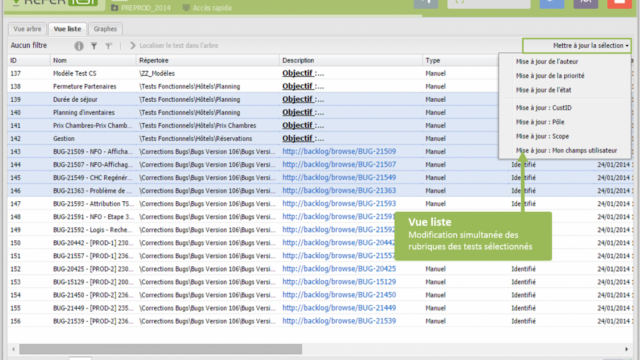
Task: Open link backlog/browse/BUG-20425
Action: pos(339,269)
